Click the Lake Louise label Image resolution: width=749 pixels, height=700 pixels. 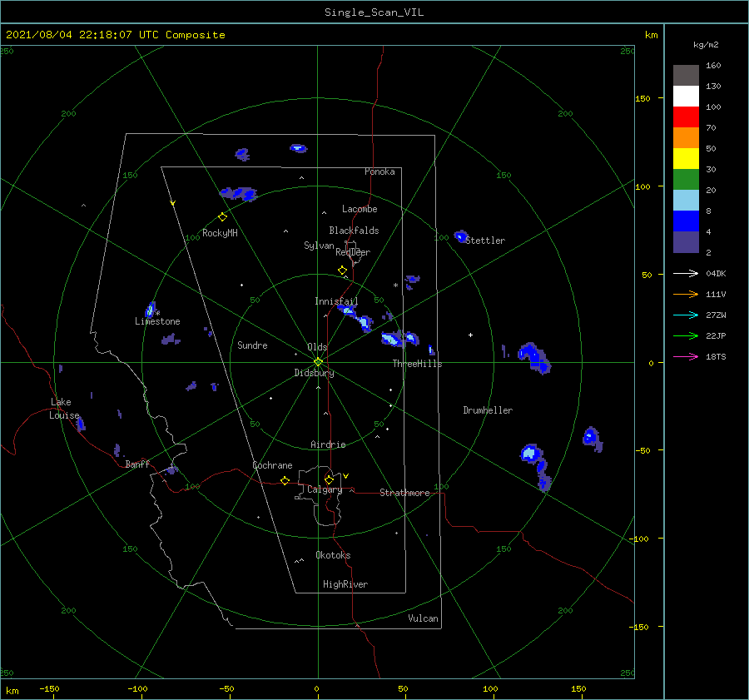tap(64, 409)
